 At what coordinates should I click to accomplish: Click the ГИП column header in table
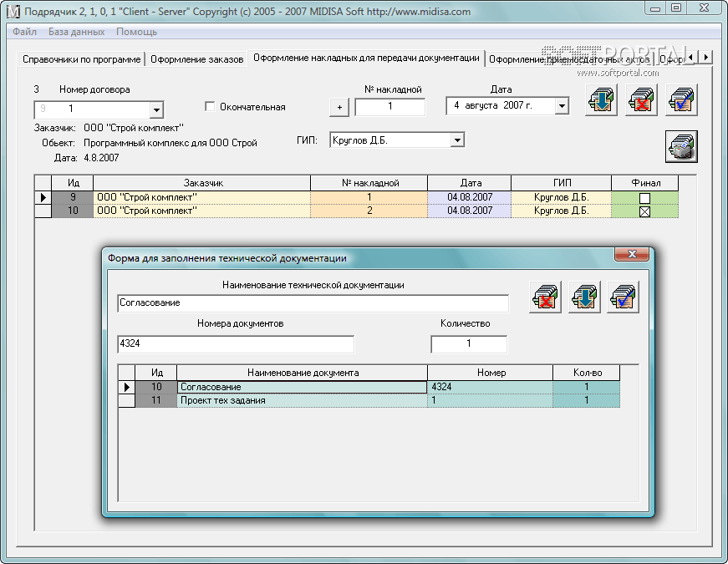[x=562, y=183]
